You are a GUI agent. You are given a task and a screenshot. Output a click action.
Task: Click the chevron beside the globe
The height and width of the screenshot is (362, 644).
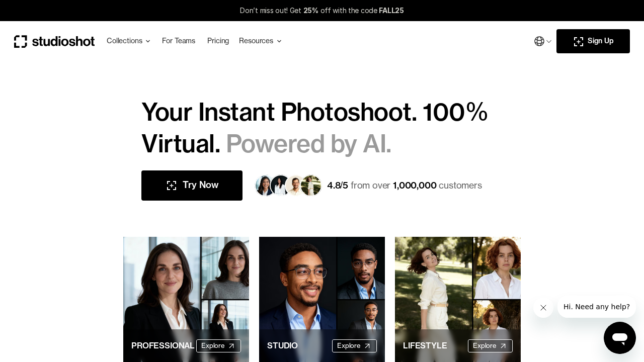coord(549,42)
